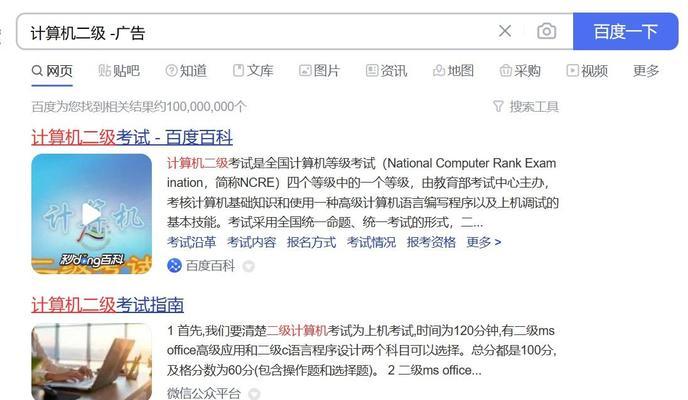Image resolution: width=688 pixels, height=400 pixels.
Task: Open the 报名方式 sublink
Action: point(312,242)
